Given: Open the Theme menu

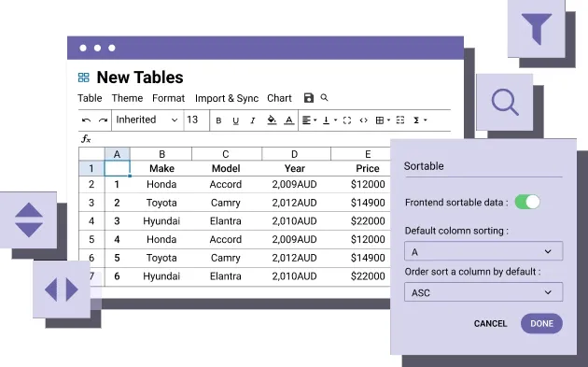Looking at the screenshot, I should [127, 98].
